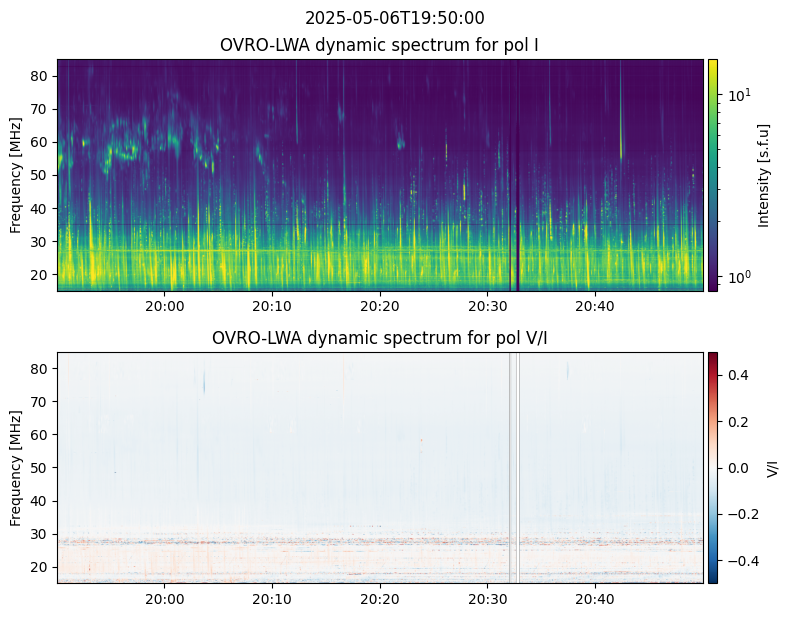Click the 20:30 tick on the top plot
Screen dimensions: 789x617
487,306
